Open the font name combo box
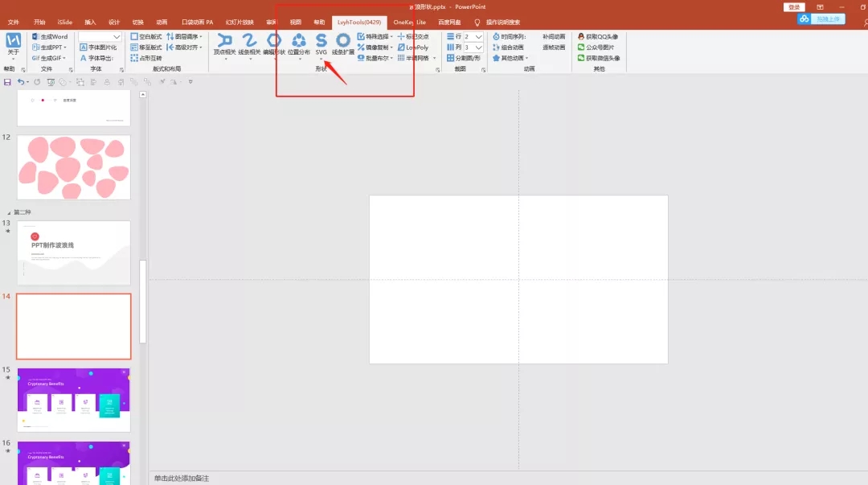868x485 pixels. [x=117, y=37]
